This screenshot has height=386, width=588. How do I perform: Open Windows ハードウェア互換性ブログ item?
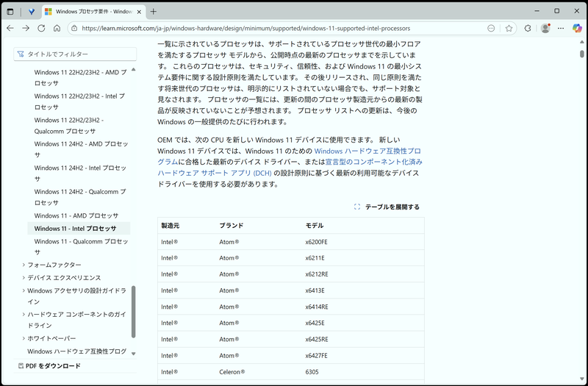pos(77,351)
